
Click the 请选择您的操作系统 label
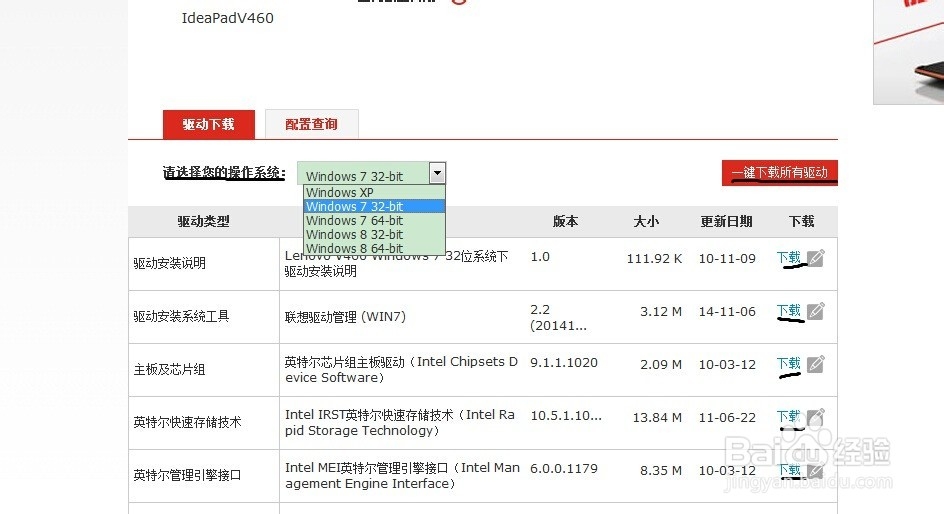(x=224, y=173)
